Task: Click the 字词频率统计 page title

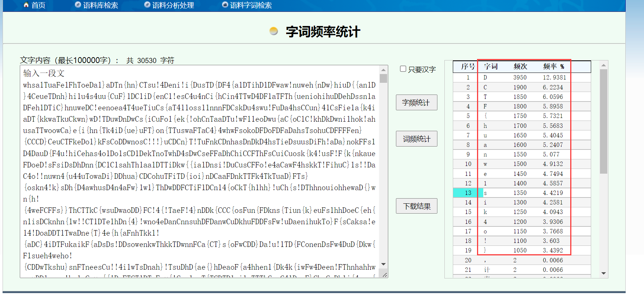Action: (323, 32)
